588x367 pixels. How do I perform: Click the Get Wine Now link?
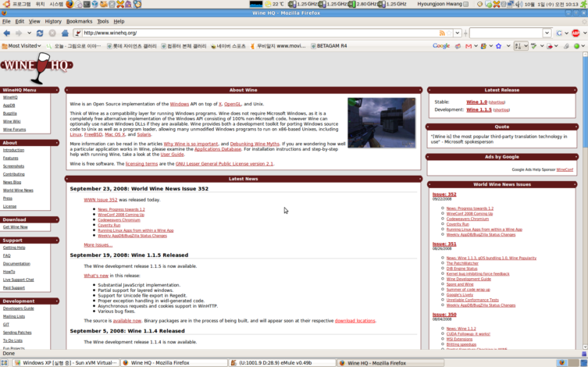tap(16, 227)
